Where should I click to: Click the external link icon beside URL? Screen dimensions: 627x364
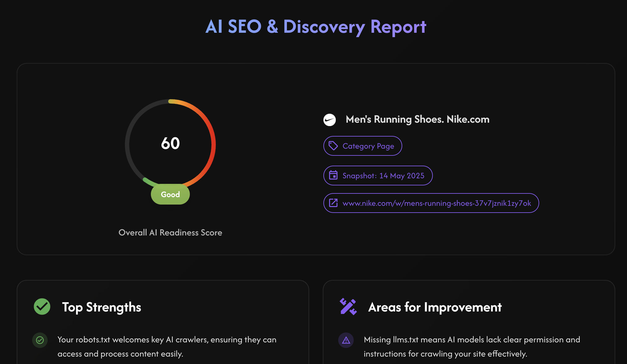click(x=333, y=203)
